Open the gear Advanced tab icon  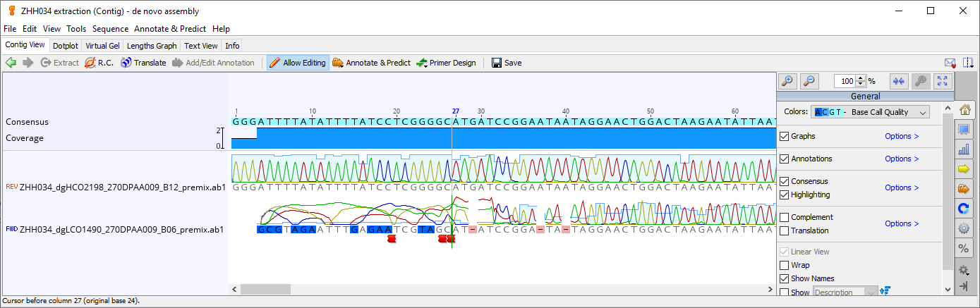964,228
